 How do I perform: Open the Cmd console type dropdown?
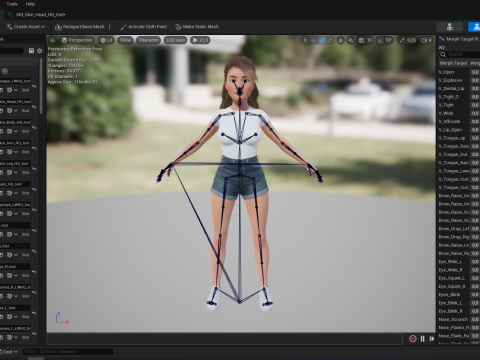coord(9,352)
